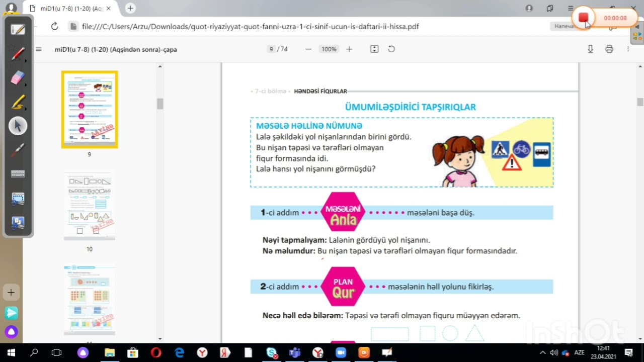Open the on-screen keyboard tool

click(18, 174)
